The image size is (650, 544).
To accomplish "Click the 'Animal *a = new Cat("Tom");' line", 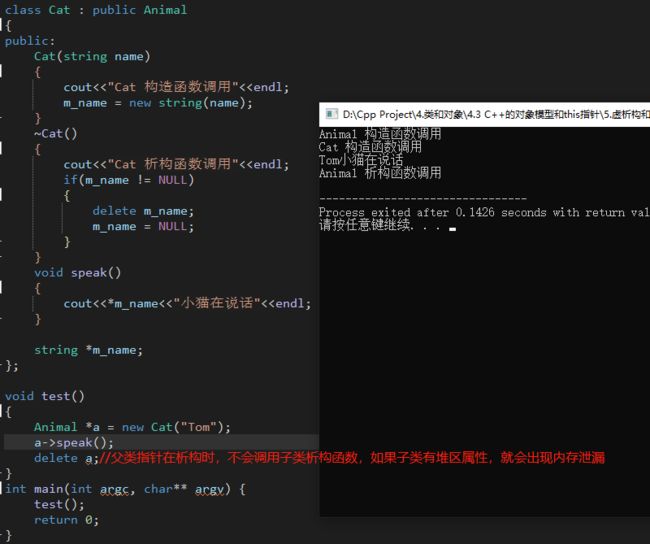I will (x=132, y=427).
